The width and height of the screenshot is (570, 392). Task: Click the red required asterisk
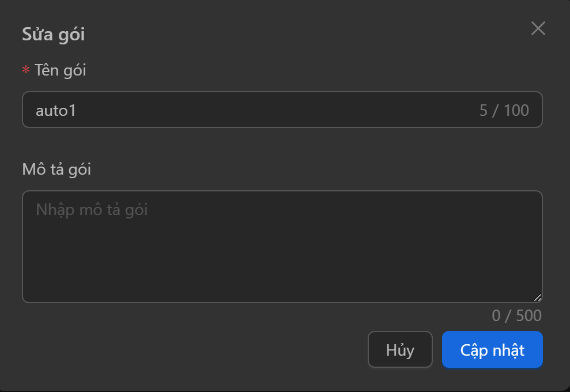[26, 71]
